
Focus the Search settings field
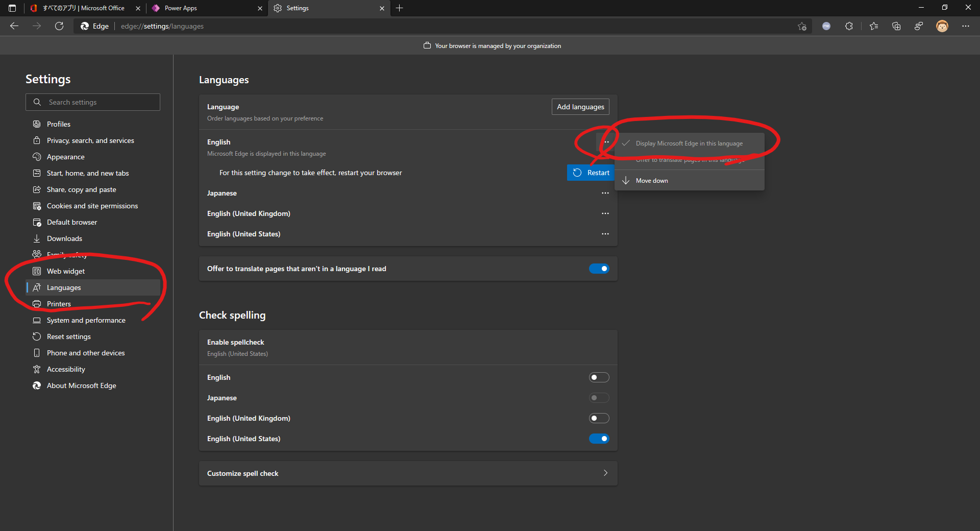[x=93, y=102]
